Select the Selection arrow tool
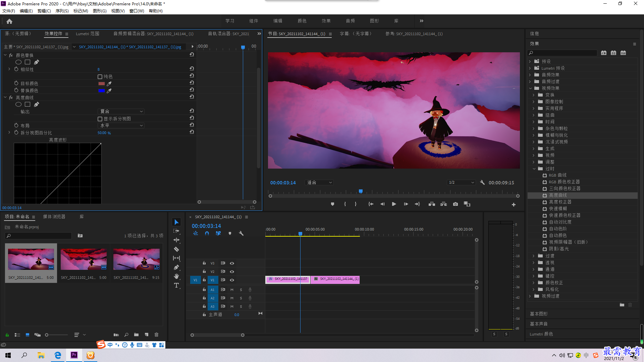The width and height of the screenshot is (644, 362). coord(176,222)
